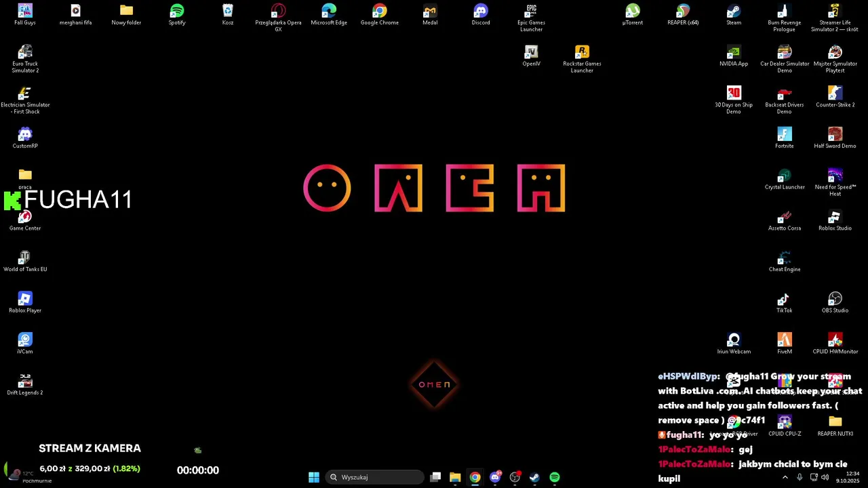The image size is (868, 488).
Task: Launch World of Tanks EU shortcut
Action: pyautogui.click(x=25, y=262)
